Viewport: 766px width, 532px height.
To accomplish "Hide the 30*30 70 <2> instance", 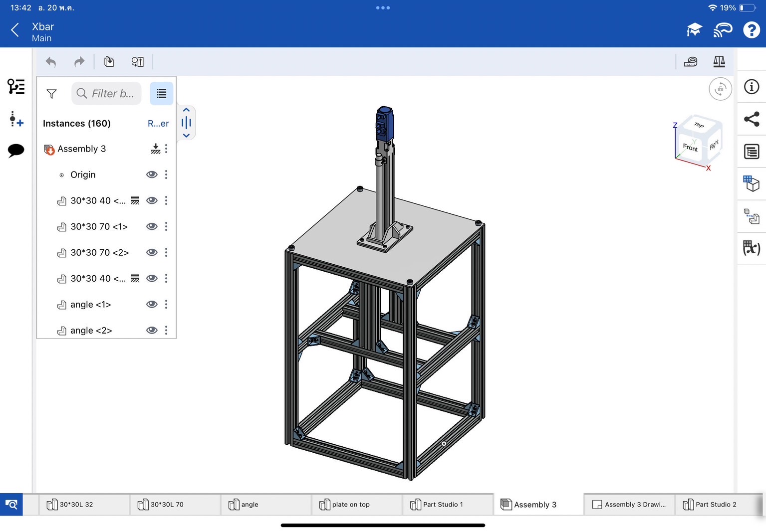I will (152, 252).
